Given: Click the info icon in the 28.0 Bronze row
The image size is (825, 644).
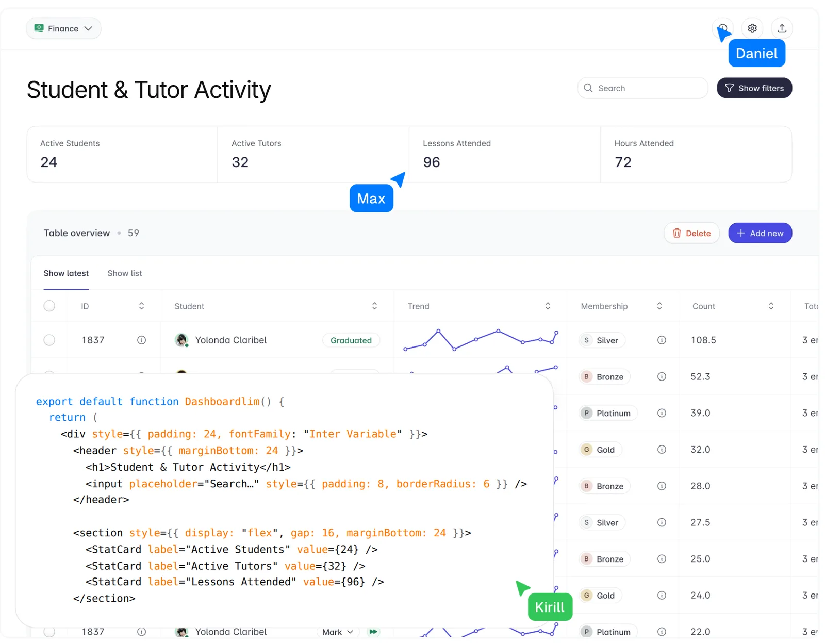Looking at the screenshot, I should [662, 486].
